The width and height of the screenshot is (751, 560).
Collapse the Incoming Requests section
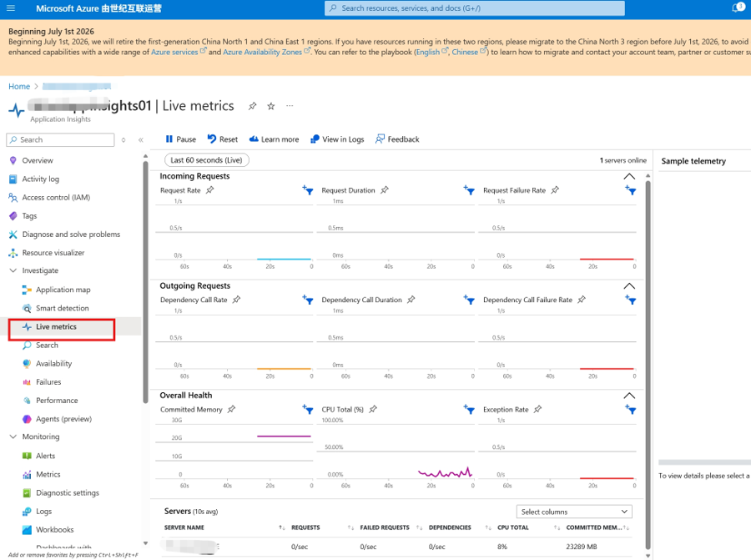pos(629,176)
